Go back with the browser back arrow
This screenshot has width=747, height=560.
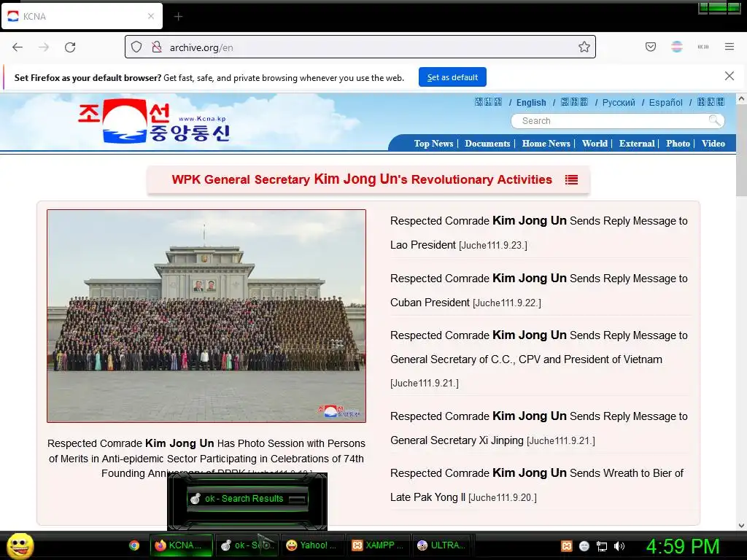[18, 47]
